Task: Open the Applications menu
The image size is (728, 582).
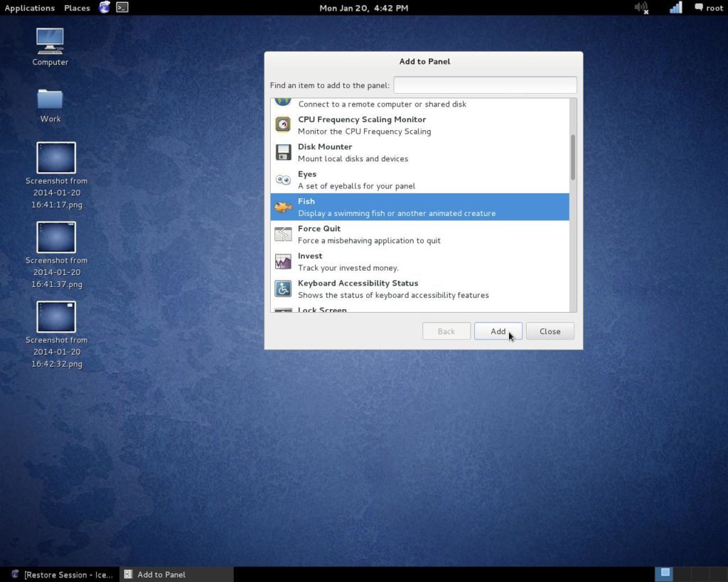Action: (x=29, y=8)
